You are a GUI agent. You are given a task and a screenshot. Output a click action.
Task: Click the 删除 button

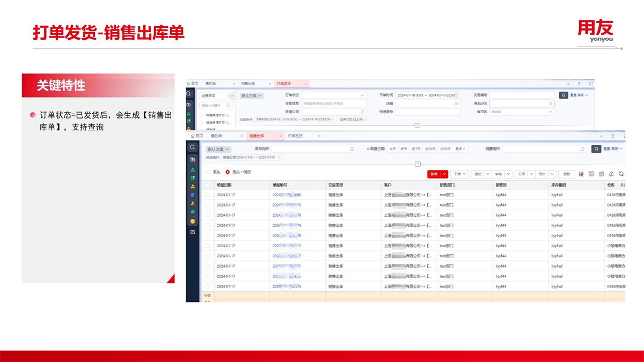(567, 174)
